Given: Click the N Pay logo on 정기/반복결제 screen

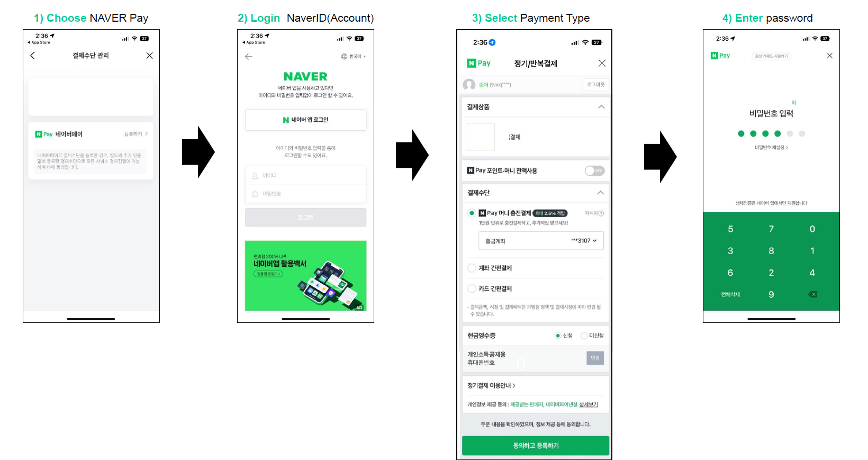Looking at the screenshot, I should pyautogui.click(x=479, y=63).
